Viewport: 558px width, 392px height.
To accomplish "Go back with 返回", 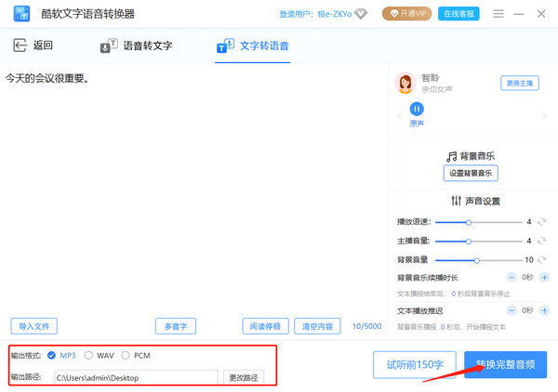I will pyautogui.click(x=33, y=46).
